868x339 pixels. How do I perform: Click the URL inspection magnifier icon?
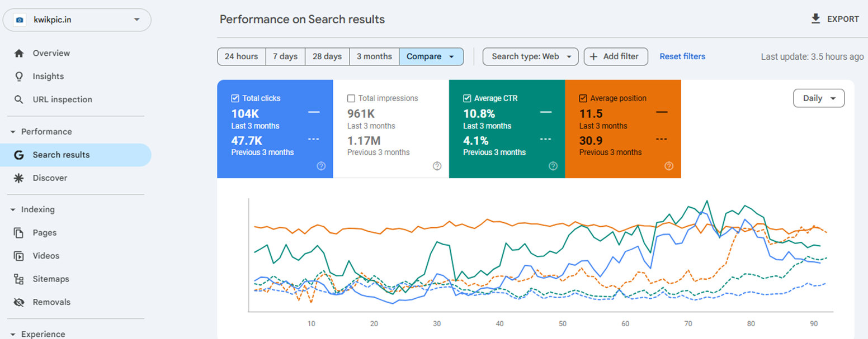[x=19, y=99]
